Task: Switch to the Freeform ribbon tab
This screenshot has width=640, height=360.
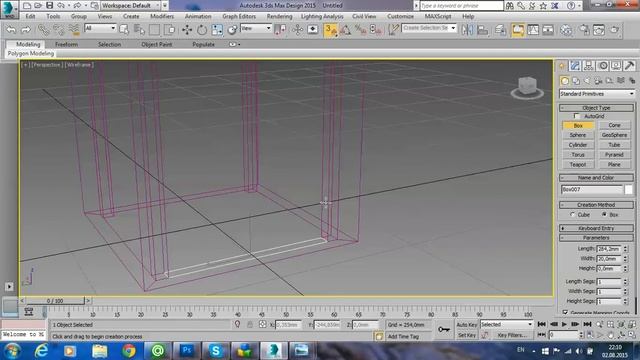Action: (x=66, y=44)
